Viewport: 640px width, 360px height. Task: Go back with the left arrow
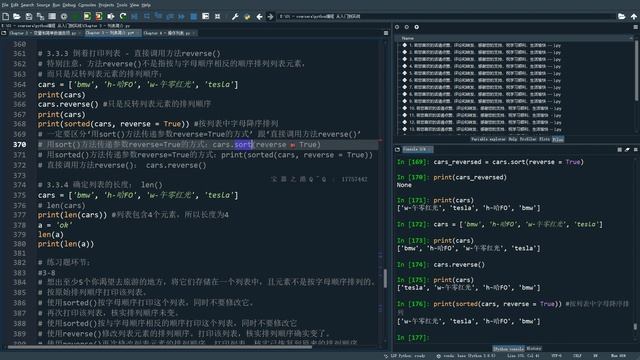[x=259, y=16]
